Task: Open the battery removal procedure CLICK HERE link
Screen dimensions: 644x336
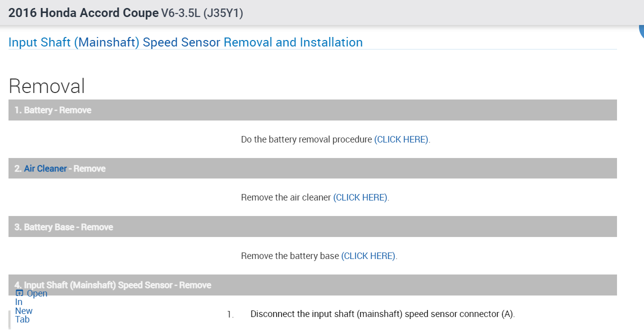Action: pyautogui.click(x=401, y=139)
